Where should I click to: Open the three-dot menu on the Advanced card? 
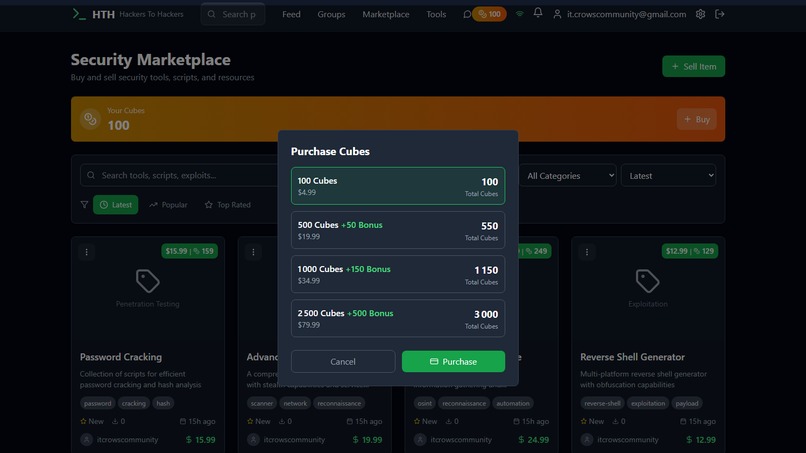[x=253, y=252]
